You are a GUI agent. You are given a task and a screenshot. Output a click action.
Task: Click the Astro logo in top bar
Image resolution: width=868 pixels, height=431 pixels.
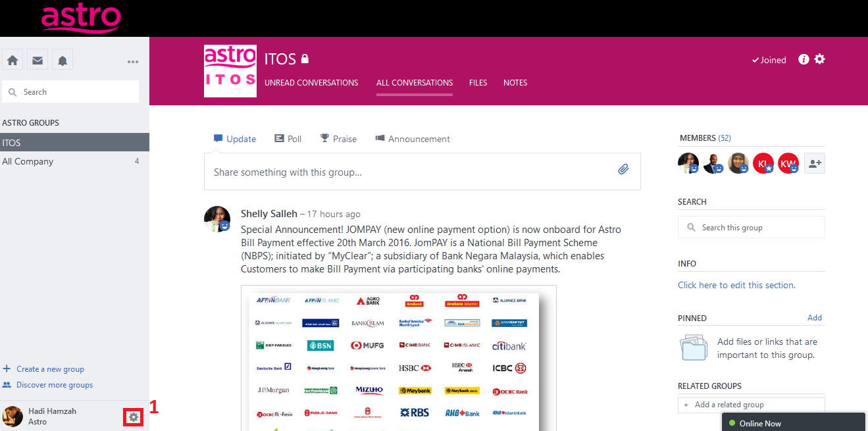[81, 18]
